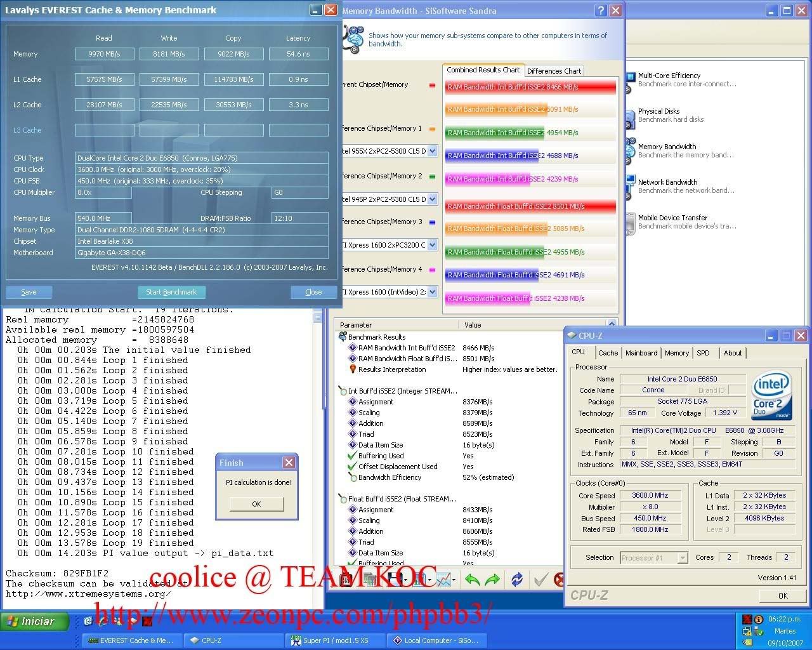The image size is (812, 650).
Task: Click red marker for Current Chipset/Memory
Action: 432,85
